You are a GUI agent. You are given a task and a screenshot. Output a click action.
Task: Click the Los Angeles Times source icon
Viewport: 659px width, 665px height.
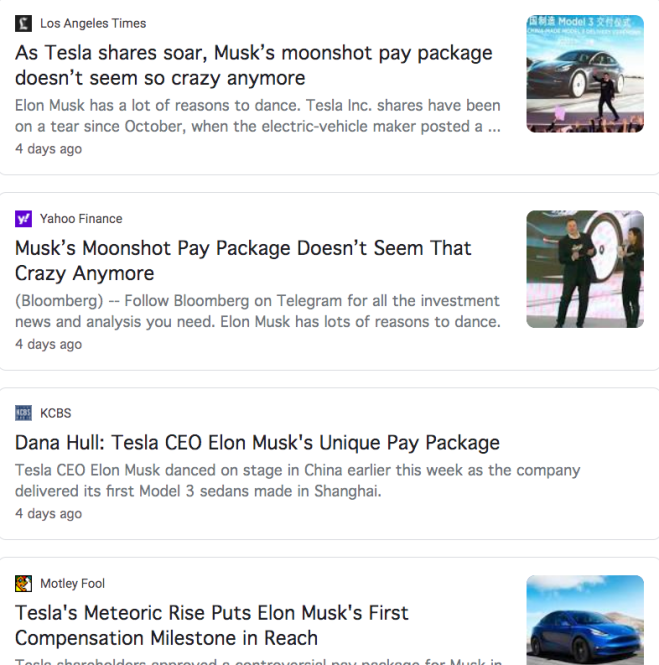tap(23, 23)
